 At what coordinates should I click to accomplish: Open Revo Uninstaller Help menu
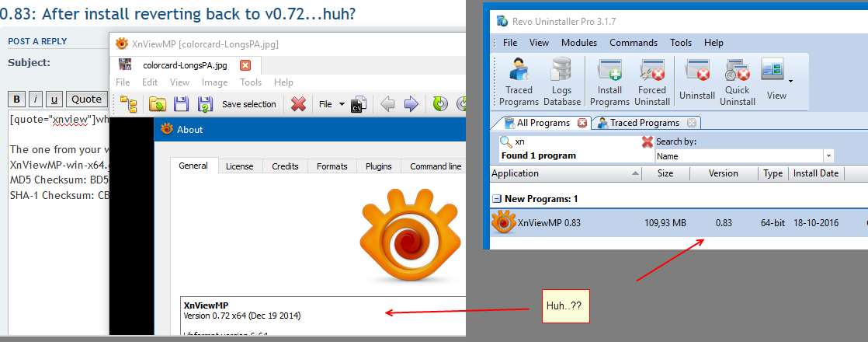click(x=713, y=43)
